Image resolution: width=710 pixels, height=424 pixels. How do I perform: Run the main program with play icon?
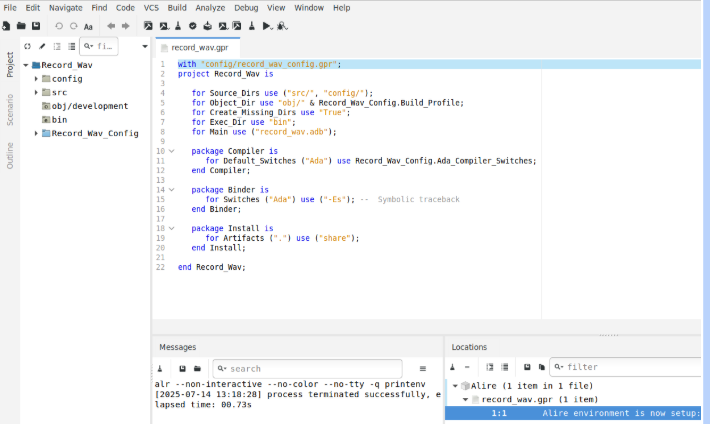click(267, 26)
